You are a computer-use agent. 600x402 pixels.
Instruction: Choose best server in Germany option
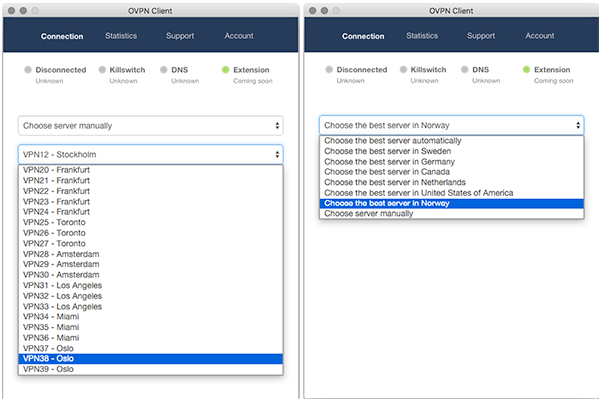452,162
